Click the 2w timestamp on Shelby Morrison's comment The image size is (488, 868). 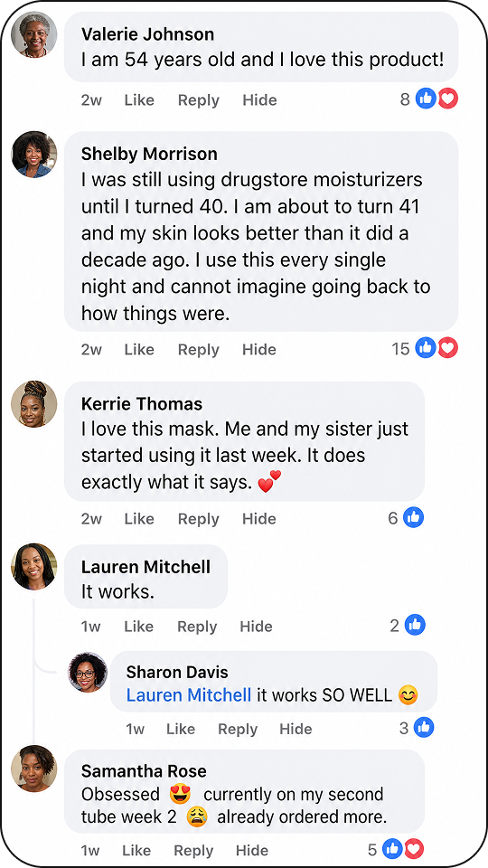pyautogui.click(x=91, y=350)
